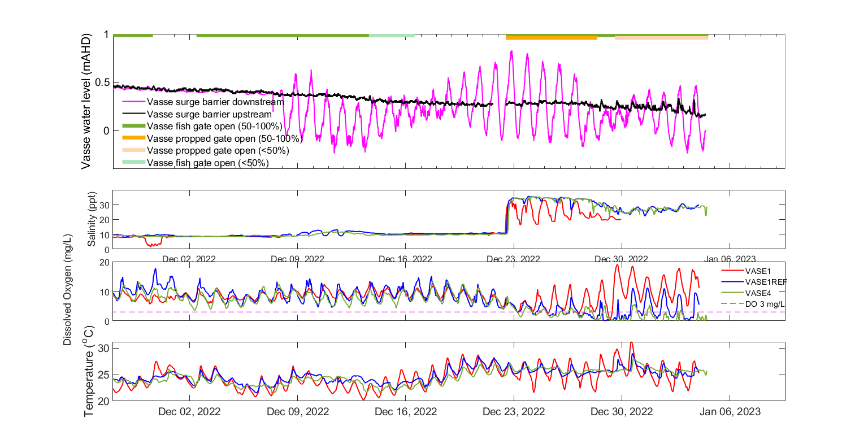
Task: Select the 'Salinity (ppt)' axis title
Action: click(x=92, y=219)
